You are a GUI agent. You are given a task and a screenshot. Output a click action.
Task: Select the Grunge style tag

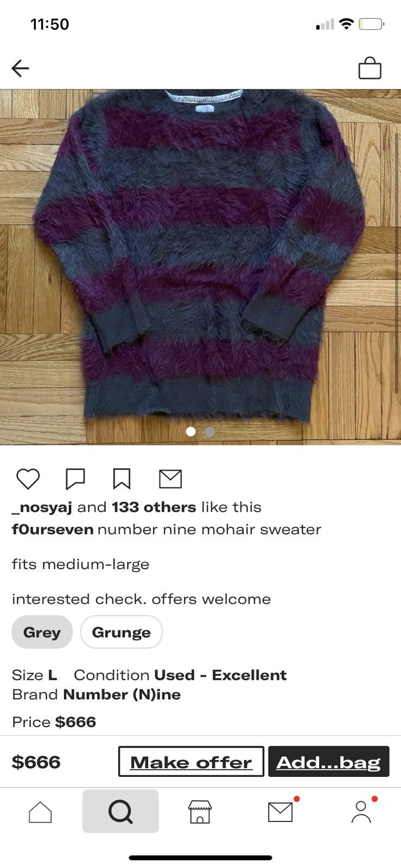point(122,632)
